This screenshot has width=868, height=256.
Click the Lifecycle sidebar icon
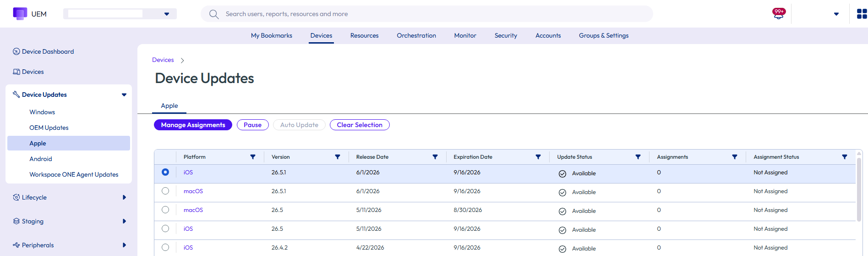point(16,197)
